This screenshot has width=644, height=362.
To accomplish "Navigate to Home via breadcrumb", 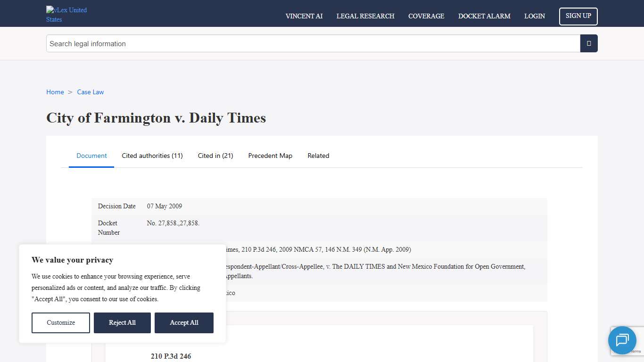I will point(55,92).
